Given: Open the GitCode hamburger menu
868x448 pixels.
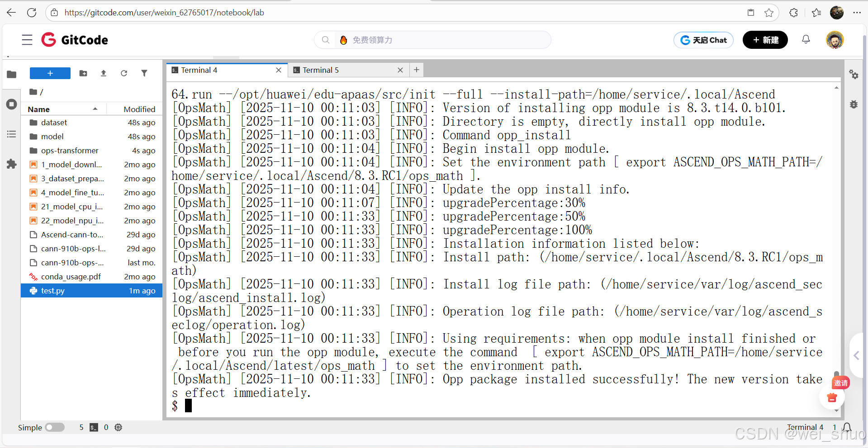Looking at the screenshot, I should pos(27,40).
